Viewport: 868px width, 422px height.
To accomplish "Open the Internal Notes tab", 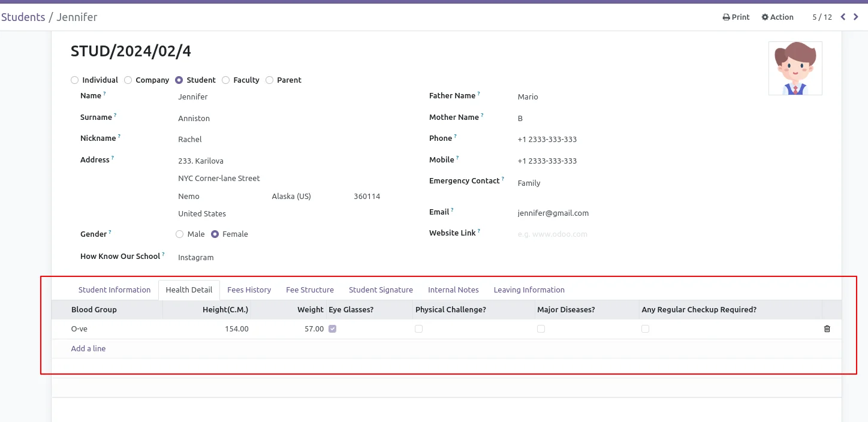I will pos(453,290).
